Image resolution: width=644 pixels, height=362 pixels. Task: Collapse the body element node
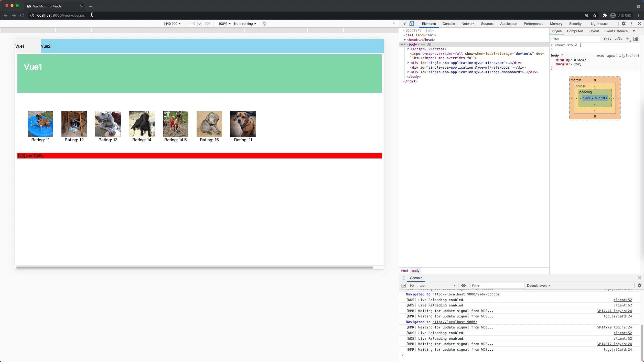point(405,44)
